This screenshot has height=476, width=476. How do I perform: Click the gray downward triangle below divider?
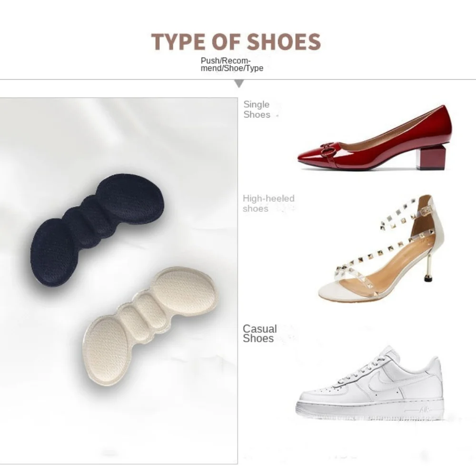239,83
